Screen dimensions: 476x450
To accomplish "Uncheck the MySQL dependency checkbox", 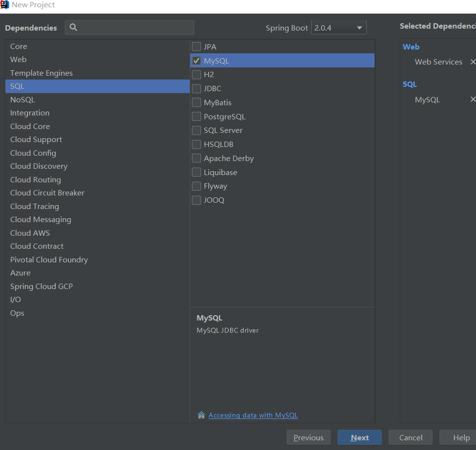I will click(197, 61).
